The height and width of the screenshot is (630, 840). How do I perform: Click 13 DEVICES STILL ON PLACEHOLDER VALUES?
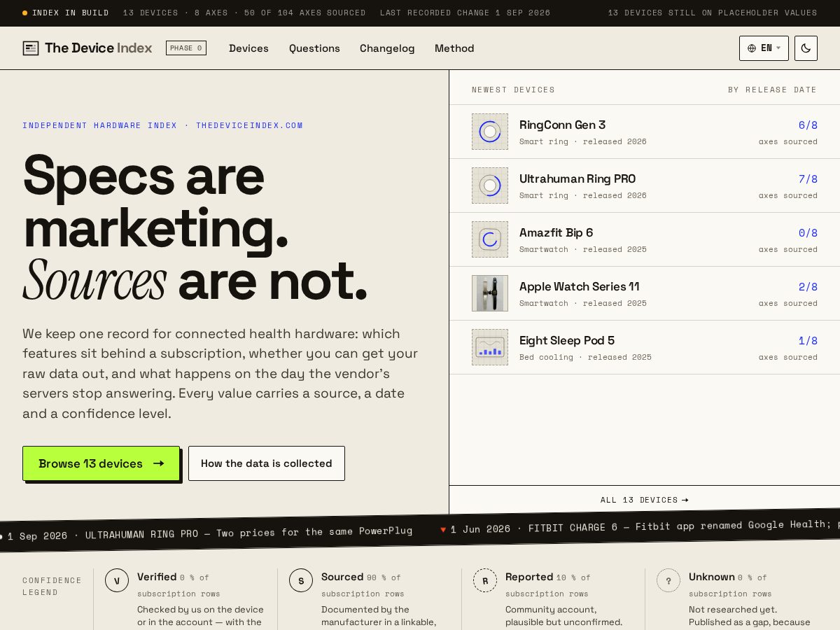713,13
